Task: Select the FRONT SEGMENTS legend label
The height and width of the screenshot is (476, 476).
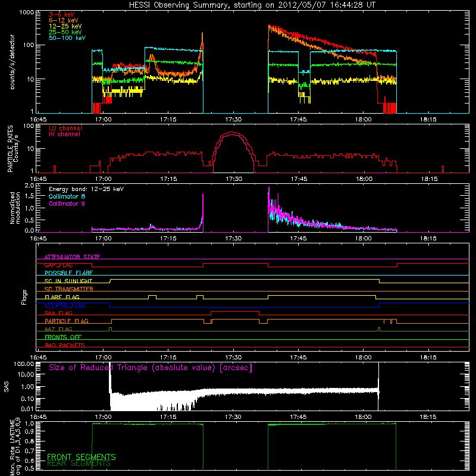Action: [82, 457]
